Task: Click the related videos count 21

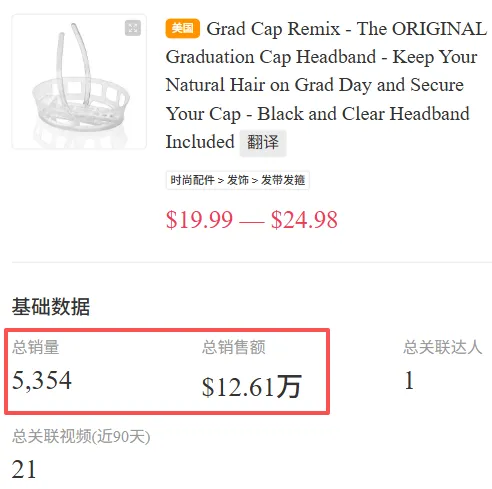Action: point(24,469)
